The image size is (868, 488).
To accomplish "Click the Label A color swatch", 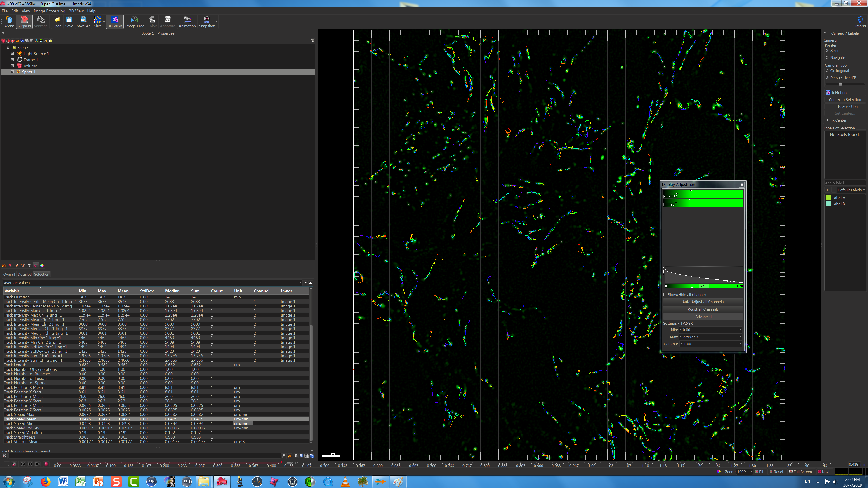I will point(828,198).
